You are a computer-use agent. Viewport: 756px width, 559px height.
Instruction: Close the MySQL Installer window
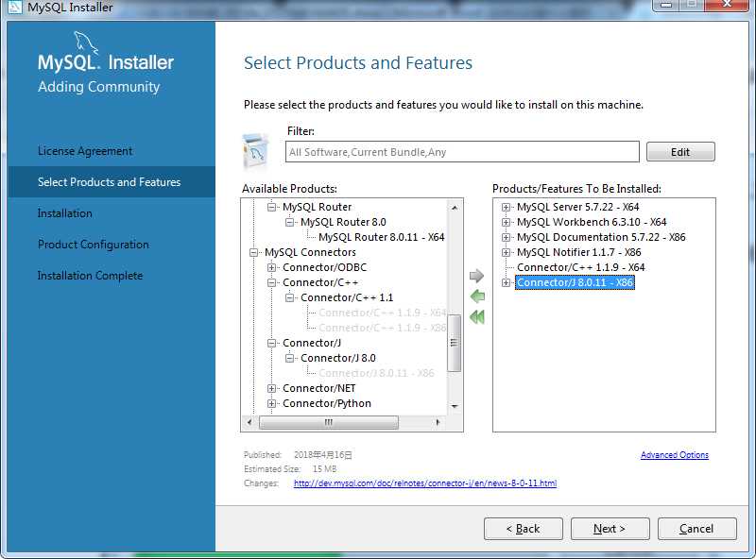pyautogui.click(x=726, y=5)
